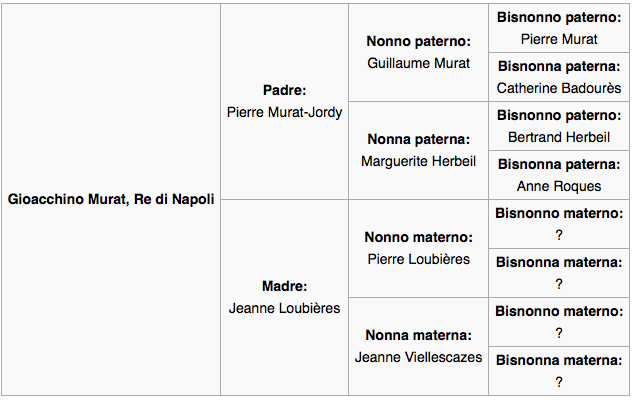Select maternal grandfather Pierre Loubières
The image size is (632, 400).
click(418, 259)
